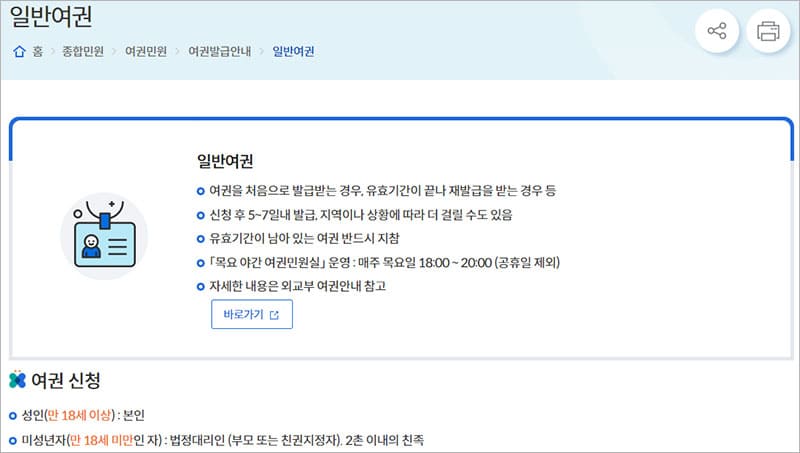Click the chevron after 종합민원 breadcrumb
Image resolution: width=800 pixels, height=453 pixels.
coord(115,51)
